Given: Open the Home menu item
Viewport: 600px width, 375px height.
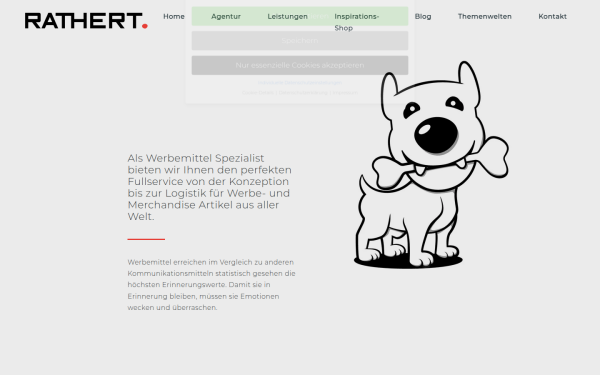Looking at the screenshot, I should tap(174, 16).
